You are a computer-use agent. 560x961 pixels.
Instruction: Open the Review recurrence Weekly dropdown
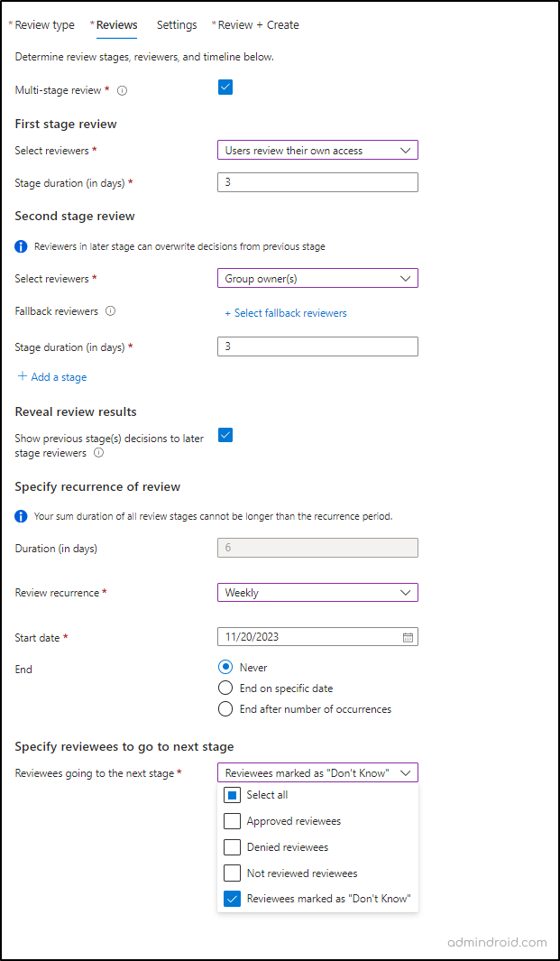pos(317,593)
